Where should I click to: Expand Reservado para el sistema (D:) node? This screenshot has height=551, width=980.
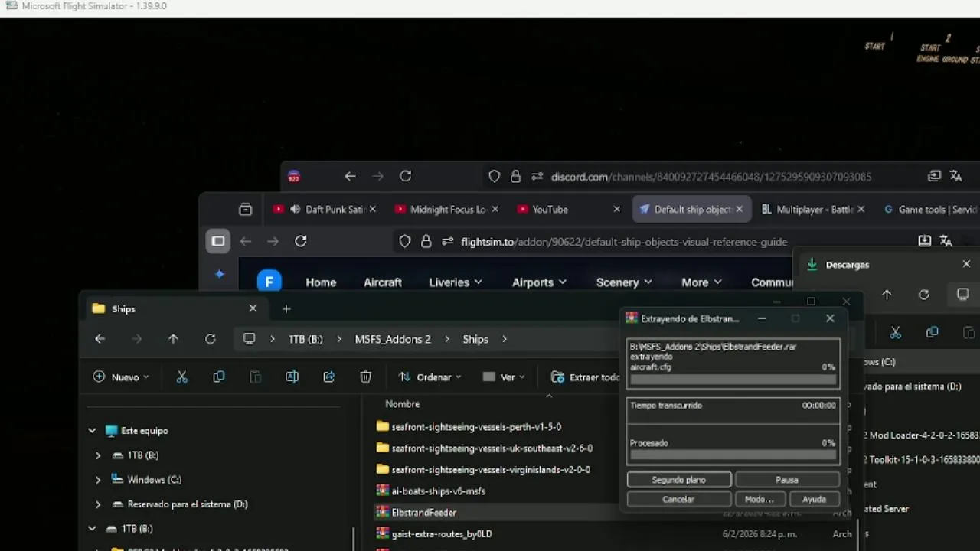click(98, 504)
